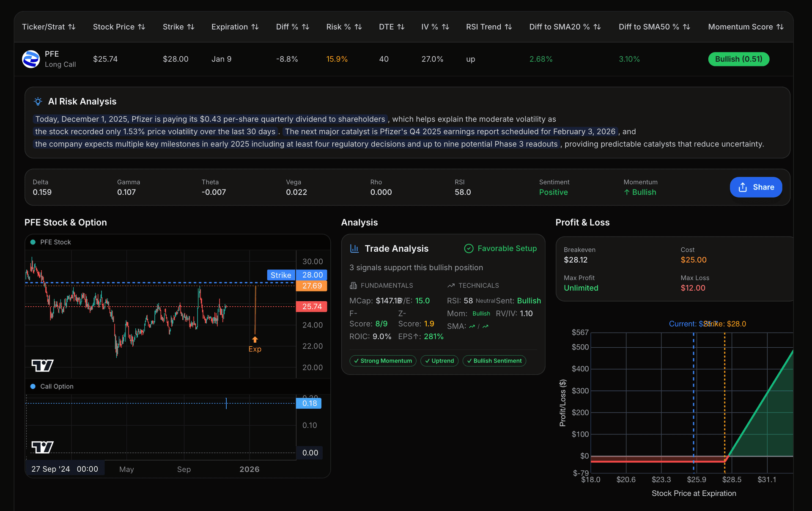Viewport: 812px width, 511px height.
Task: Click the TradingView logo on the call option chart
Action: [42, 447]
